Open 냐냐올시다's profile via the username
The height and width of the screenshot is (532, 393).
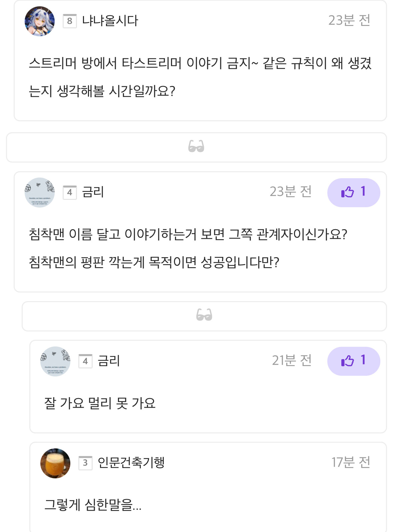point(110,21)
